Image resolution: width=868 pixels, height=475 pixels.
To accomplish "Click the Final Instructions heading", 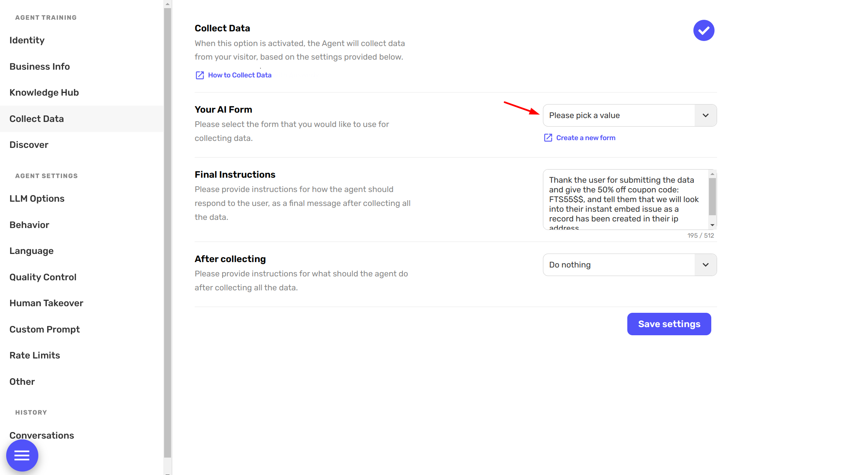I will 235,175.
